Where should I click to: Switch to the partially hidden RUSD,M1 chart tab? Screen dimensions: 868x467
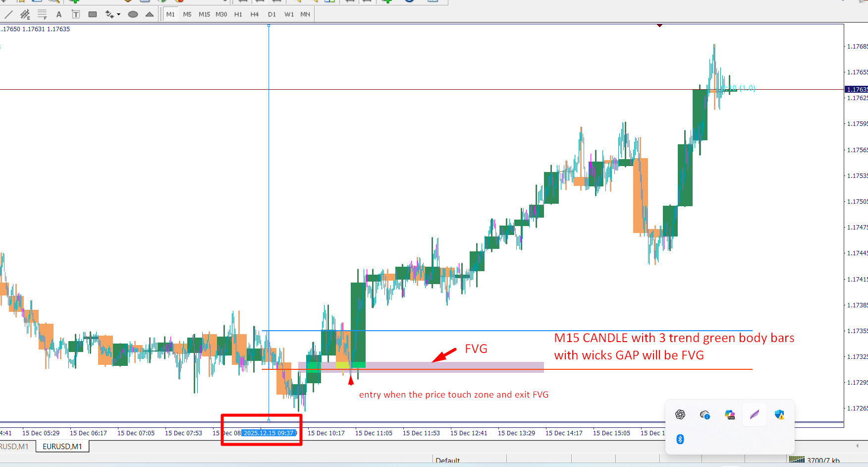(x=15, y=446)
